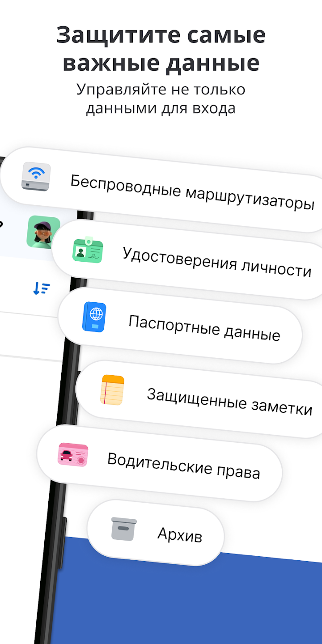
Task: Select Паспортные данные entry
Action: (180, 325)
